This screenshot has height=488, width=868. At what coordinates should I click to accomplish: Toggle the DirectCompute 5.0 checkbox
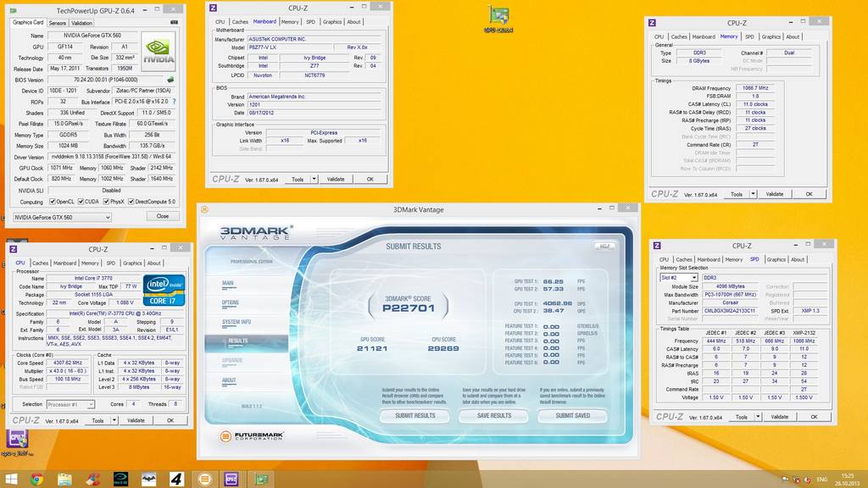[131, 202]
